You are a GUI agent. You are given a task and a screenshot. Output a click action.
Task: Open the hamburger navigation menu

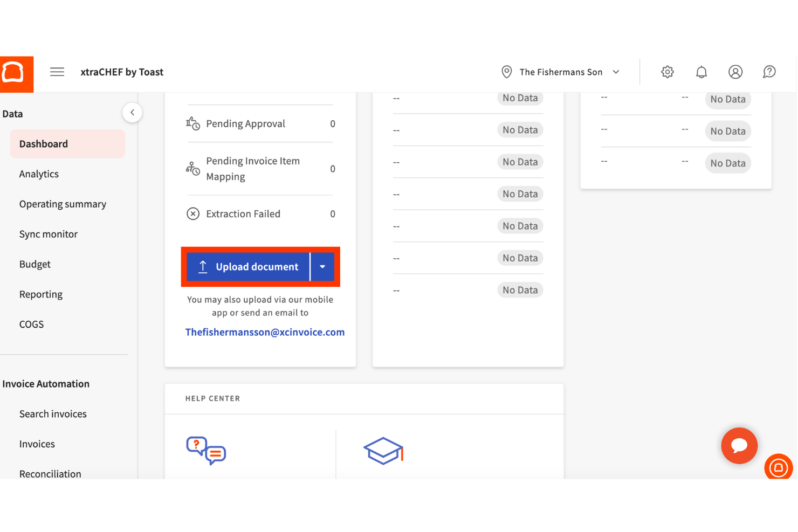tap(57, 72)
